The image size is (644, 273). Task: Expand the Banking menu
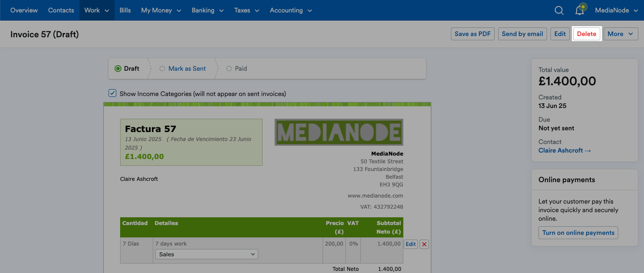click(208, 10)
